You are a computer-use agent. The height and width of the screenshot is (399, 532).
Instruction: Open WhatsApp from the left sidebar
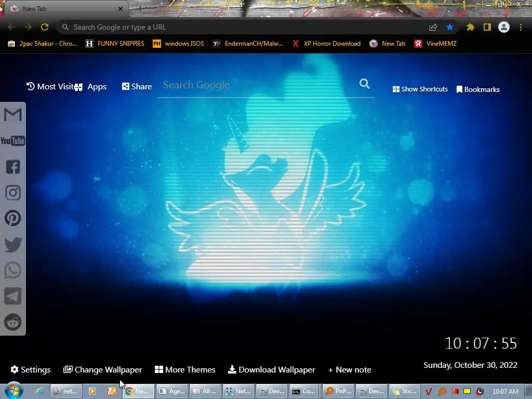click(x=13, y=270)
